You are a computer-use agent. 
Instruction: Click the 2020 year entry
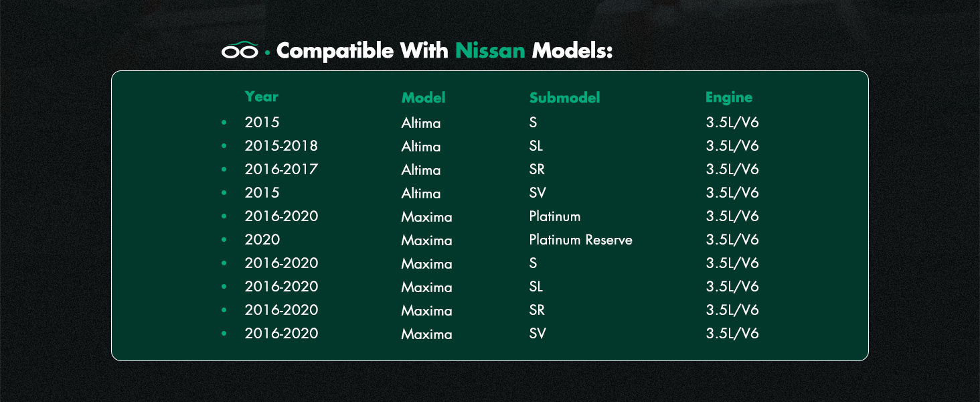[x=262, y=240]
